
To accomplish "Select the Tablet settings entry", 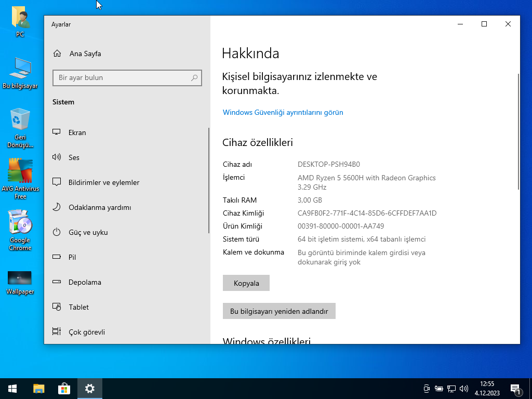I will (x=126, y=307).
